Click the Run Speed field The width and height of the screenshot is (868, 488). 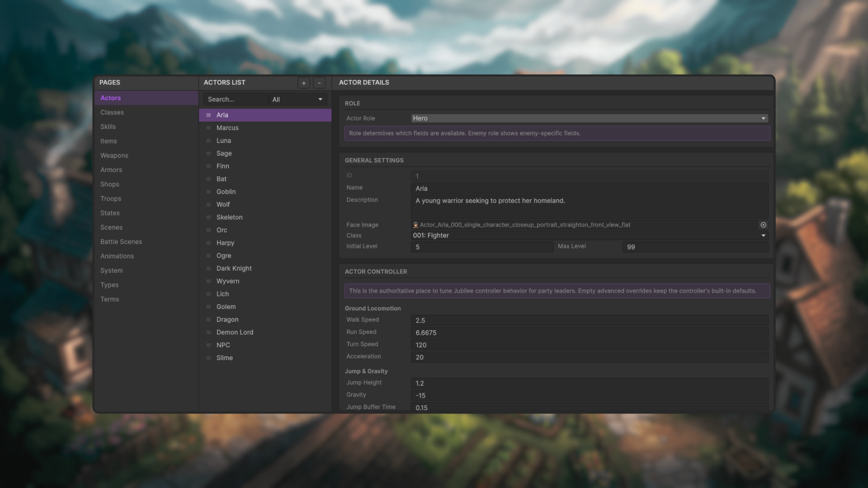(590, 333)
